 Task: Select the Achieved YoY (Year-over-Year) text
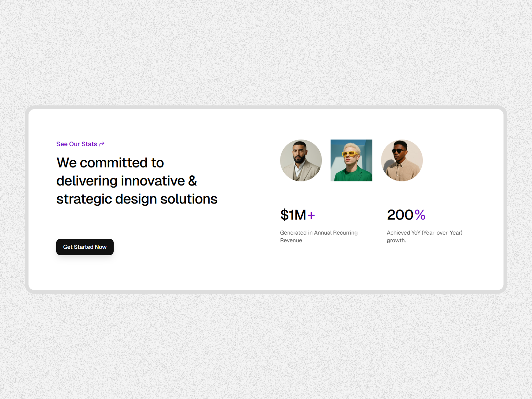(x=424, y=233)
